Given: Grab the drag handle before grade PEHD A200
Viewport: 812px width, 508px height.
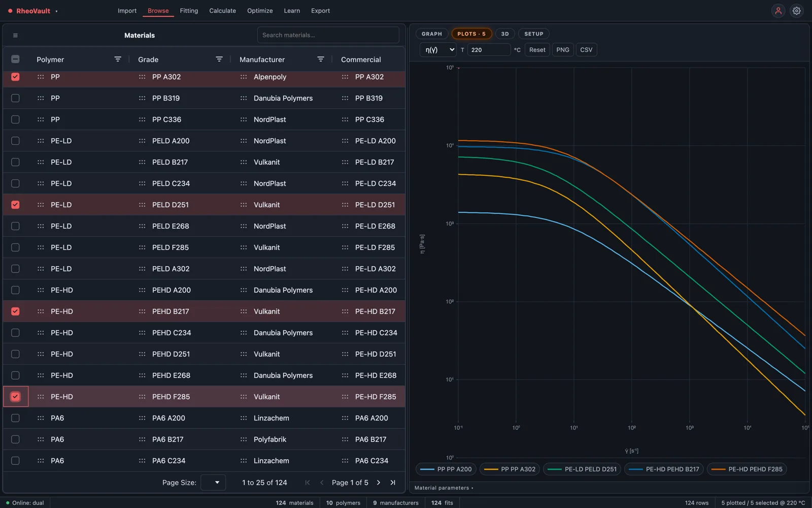Looking at the screenshot, I should (x=142, y=290).
